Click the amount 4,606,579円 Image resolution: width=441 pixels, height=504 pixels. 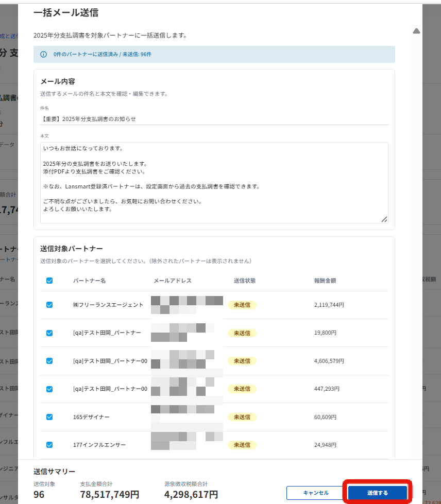tap(329, 361)
